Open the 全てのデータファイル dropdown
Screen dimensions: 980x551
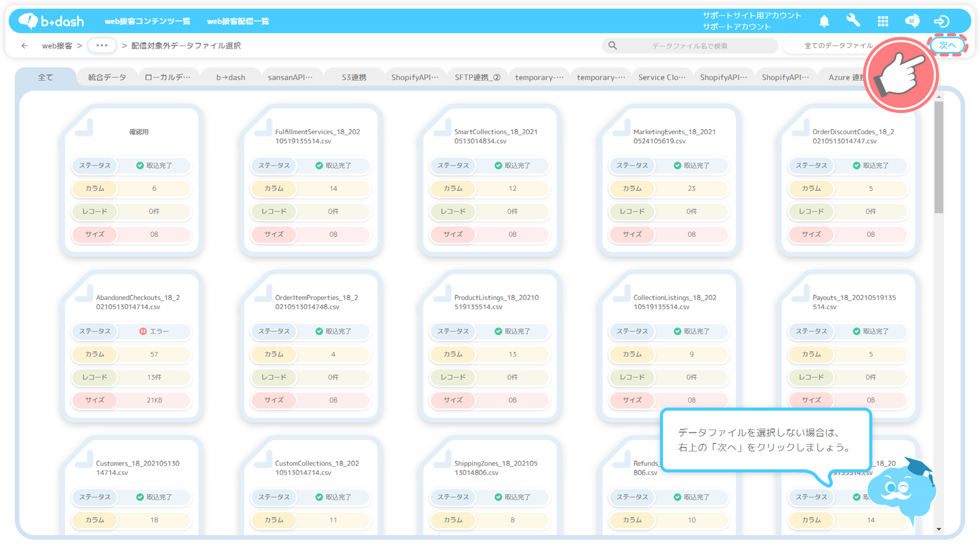(837, 46)
